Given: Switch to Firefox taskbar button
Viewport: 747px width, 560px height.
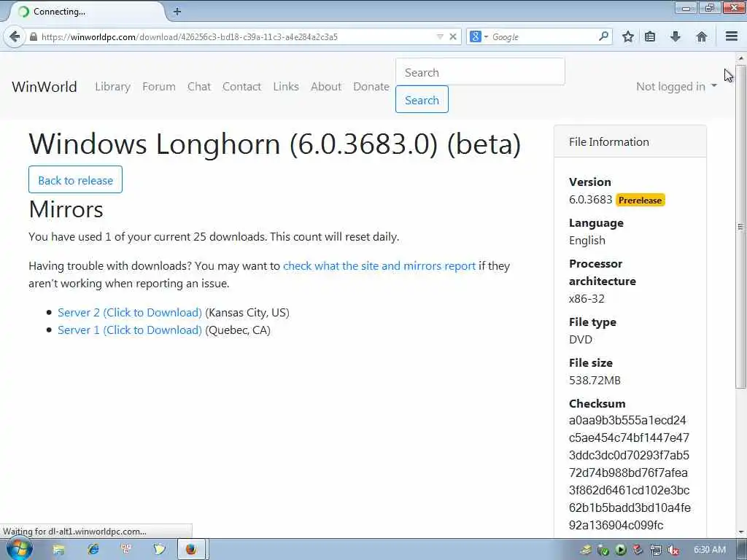Looking at the screenshot, I should pyautogui.click(x=192, y=550).
